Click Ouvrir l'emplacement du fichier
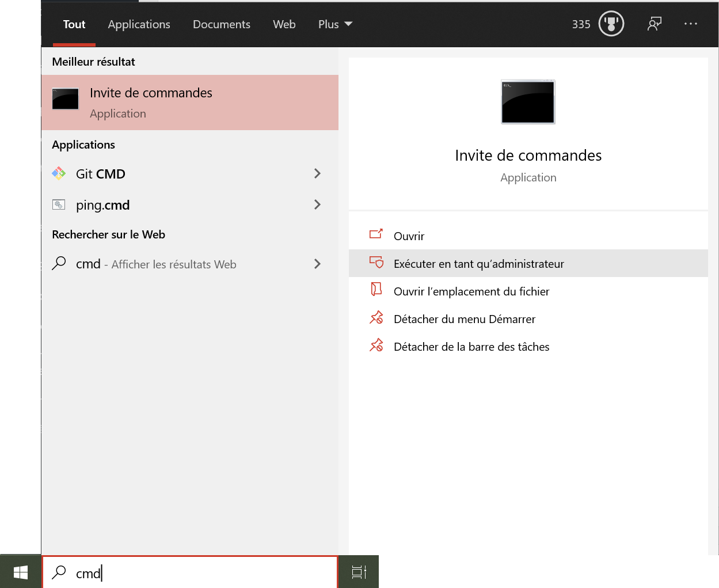This screenshot has width=719, height=588. [x=471, y=291]
